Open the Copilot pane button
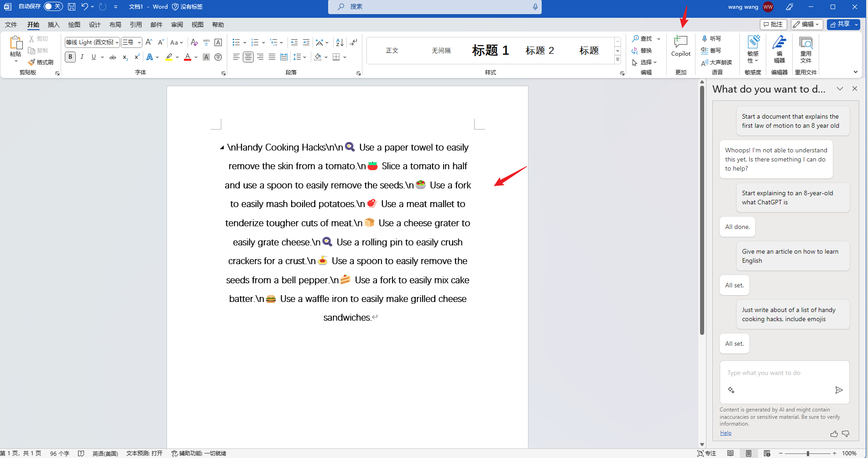The image size is (868, 458). pos(680,46)
